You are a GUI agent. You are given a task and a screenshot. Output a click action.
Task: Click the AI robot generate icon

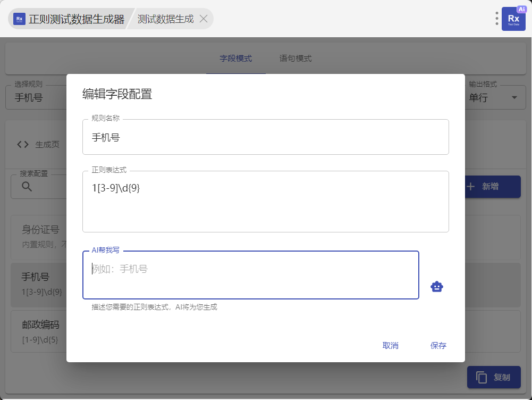point(436,287)
